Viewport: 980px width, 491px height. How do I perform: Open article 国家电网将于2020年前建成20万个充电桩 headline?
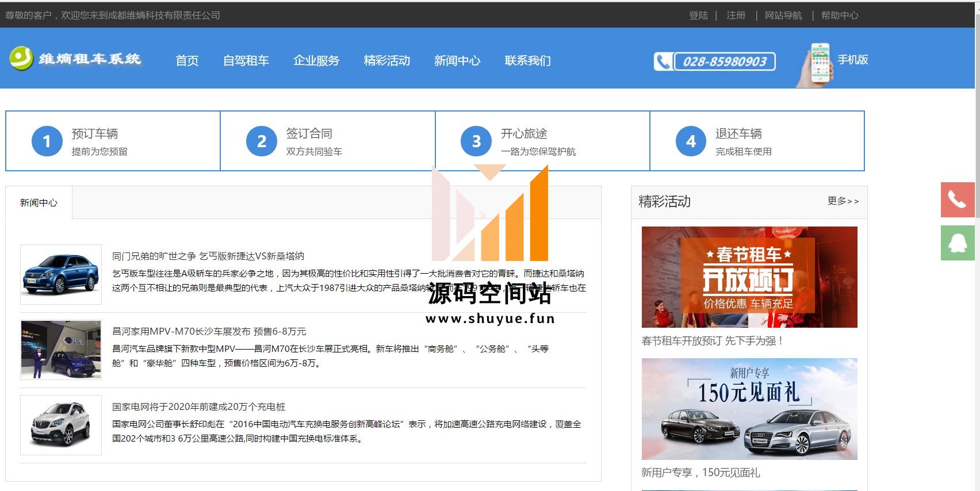[x=199, y=406]
